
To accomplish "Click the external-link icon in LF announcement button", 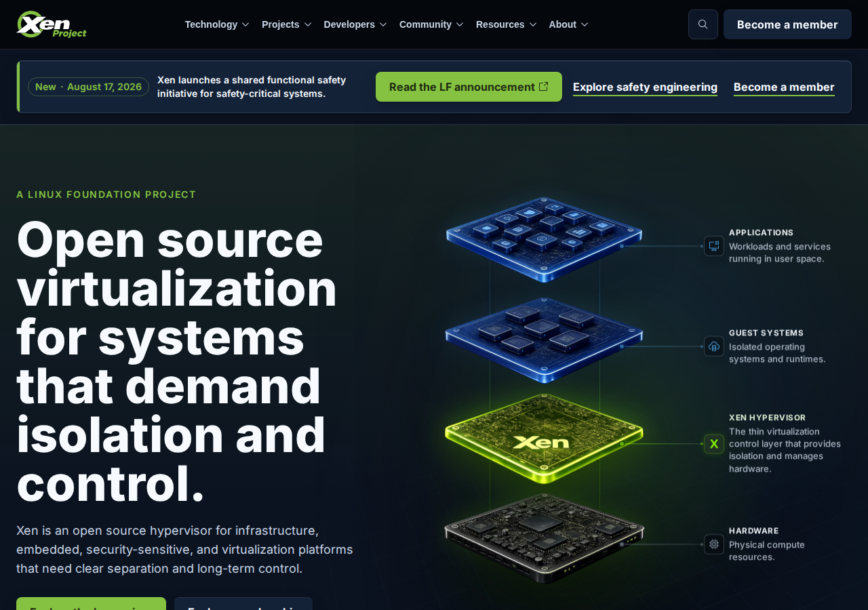I will 543,87.
